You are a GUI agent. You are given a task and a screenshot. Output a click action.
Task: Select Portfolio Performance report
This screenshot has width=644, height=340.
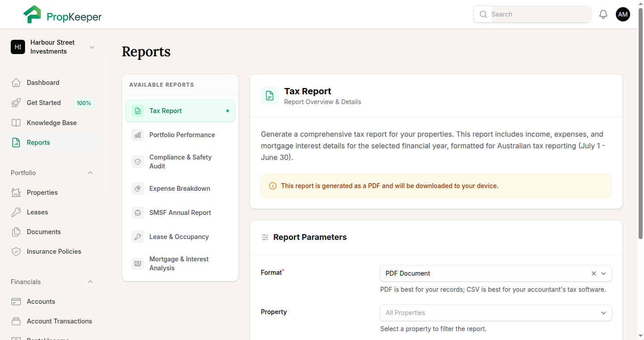pyautogui.click(x=180, y=135)
